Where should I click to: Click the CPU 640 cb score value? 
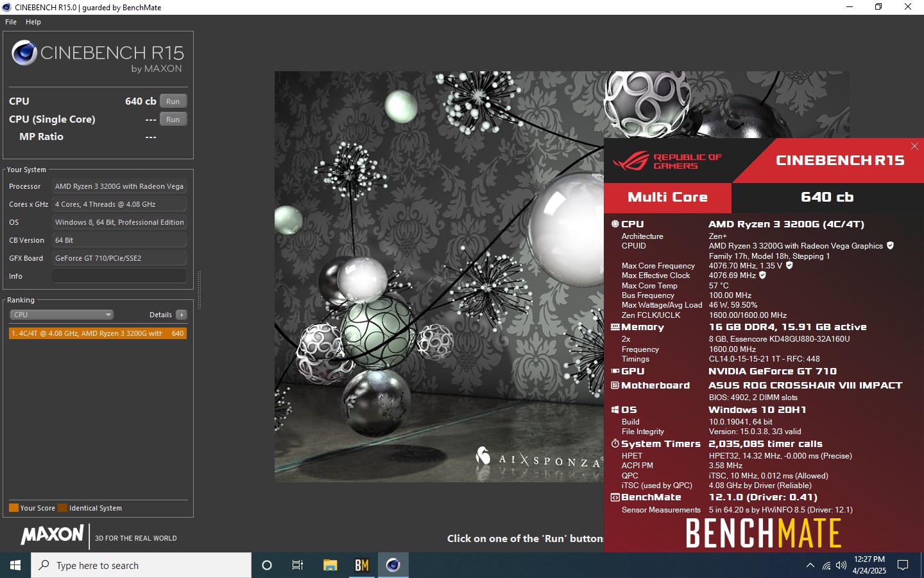pyautogui.click(x=141, y=101)
